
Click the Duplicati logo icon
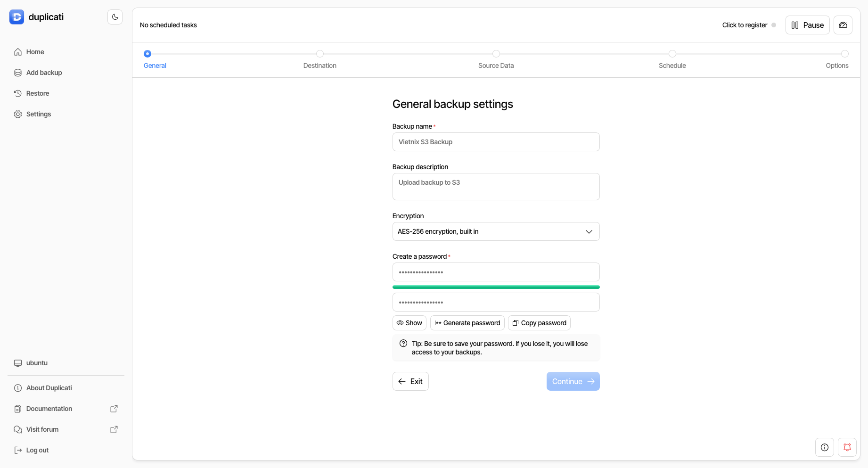pyautogui.click(x=16, y=16)
